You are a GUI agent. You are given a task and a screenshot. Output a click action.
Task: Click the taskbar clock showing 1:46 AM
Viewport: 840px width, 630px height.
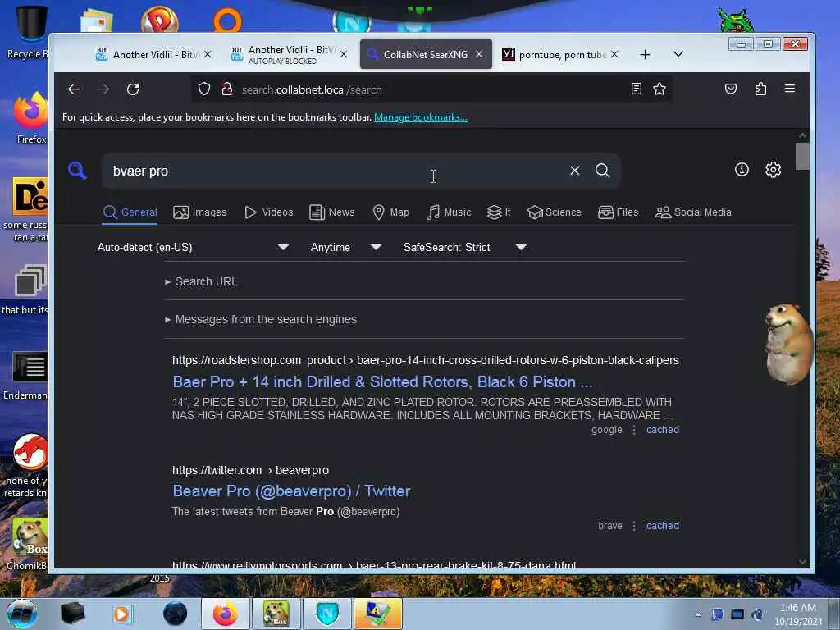tap(798, 614)
